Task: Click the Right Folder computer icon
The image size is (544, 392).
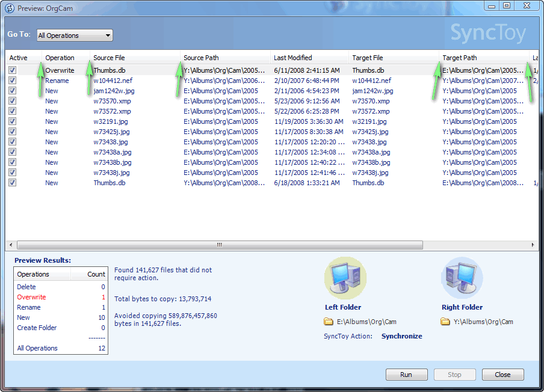Action: [462, 278]
